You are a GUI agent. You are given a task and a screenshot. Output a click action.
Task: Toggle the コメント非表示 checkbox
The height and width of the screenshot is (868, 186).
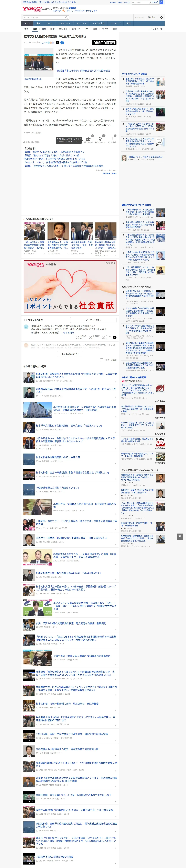[102, 360]
